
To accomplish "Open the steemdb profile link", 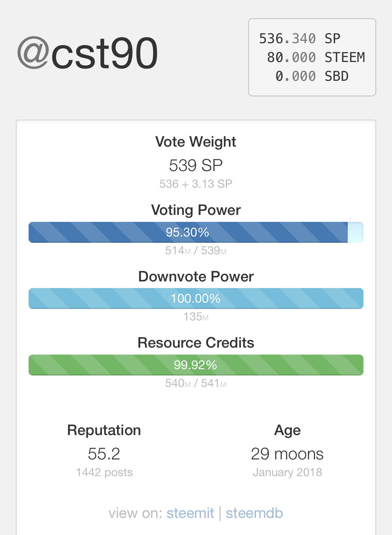I will [x=254, y=513].
